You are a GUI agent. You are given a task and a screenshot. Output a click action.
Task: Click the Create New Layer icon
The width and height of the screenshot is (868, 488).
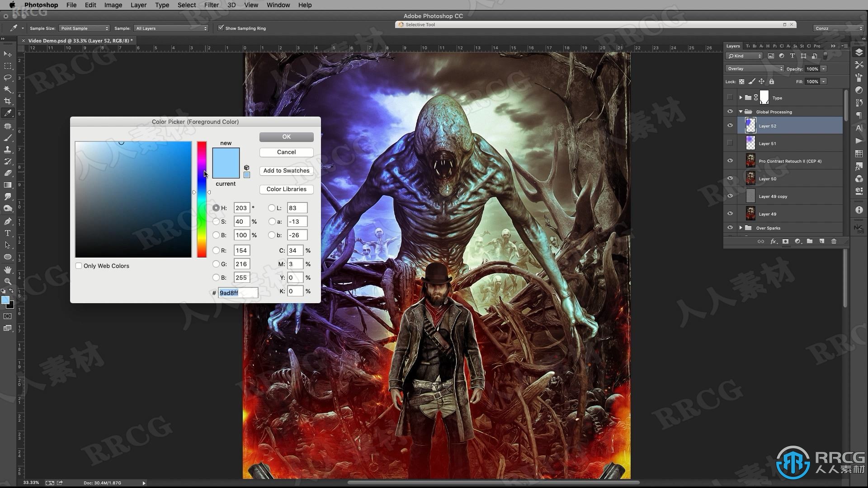coord(821,241)
